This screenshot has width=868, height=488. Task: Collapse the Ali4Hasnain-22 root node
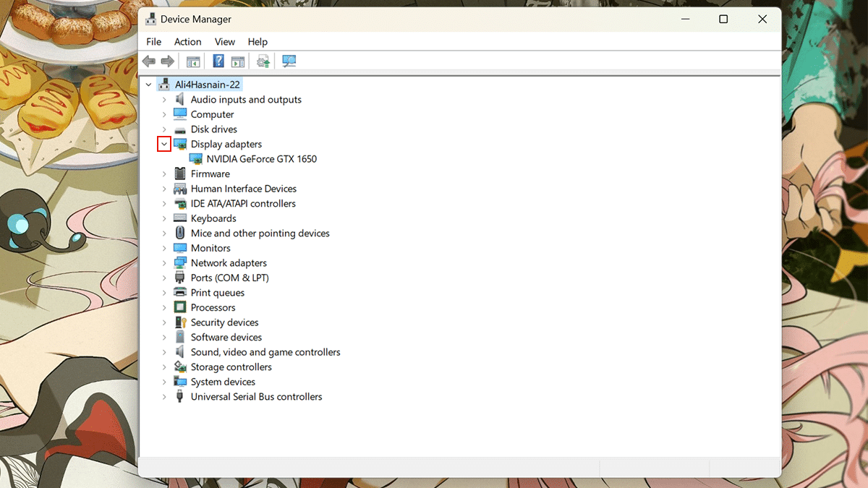(x=149, y=85)
